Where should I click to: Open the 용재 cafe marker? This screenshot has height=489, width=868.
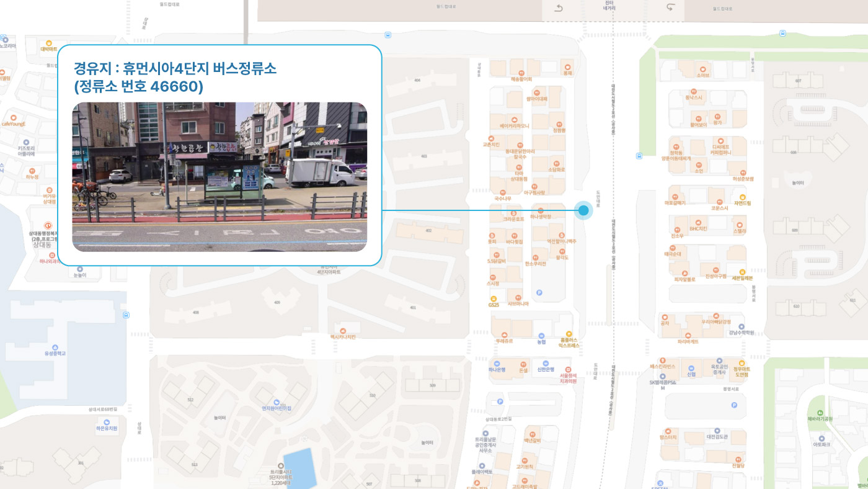(x=567, y=66)
